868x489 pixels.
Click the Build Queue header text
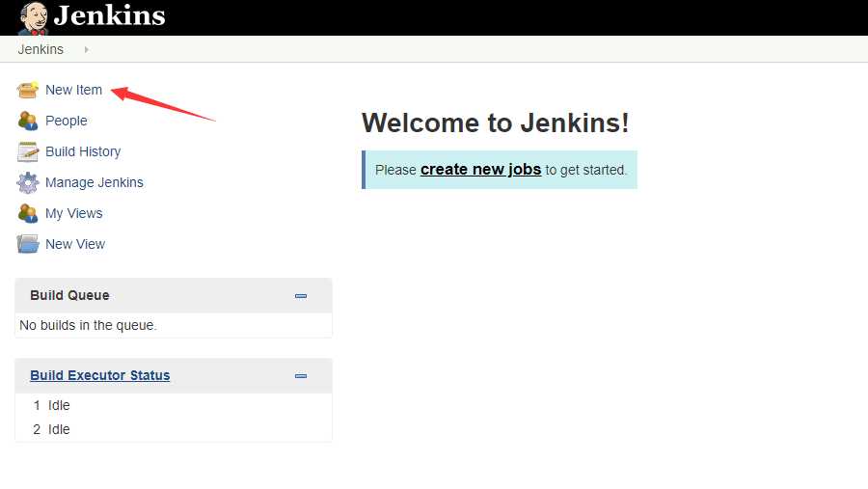point(69,295)
